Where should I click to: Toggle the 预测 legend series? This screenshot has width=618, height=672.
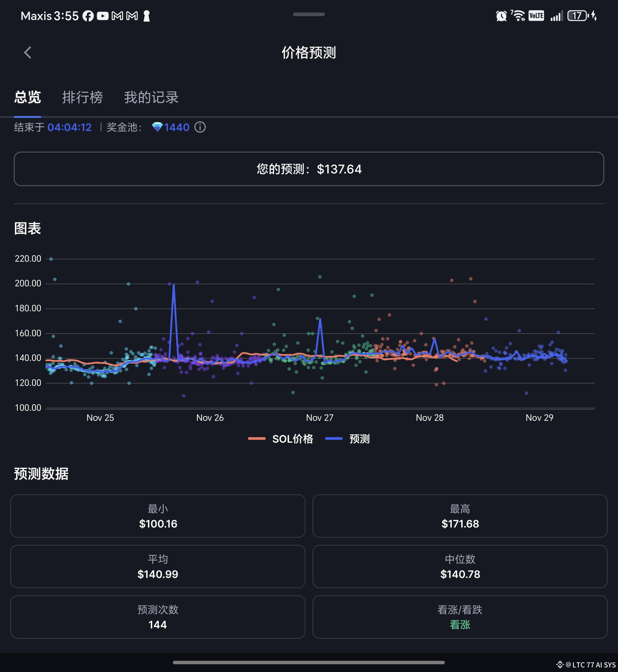click(348, 439)
